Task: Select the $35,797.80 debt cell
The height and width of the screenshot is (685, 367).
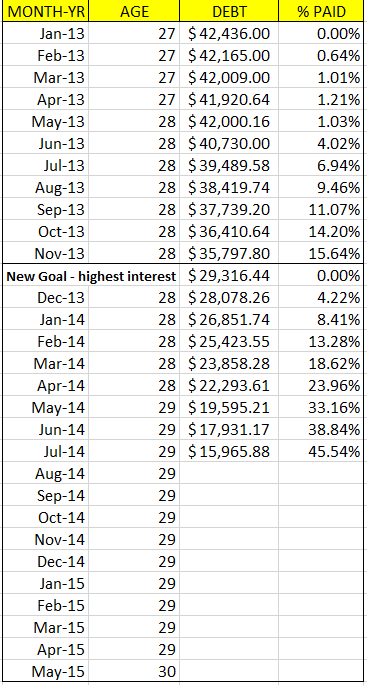Action: coord(229,253)
